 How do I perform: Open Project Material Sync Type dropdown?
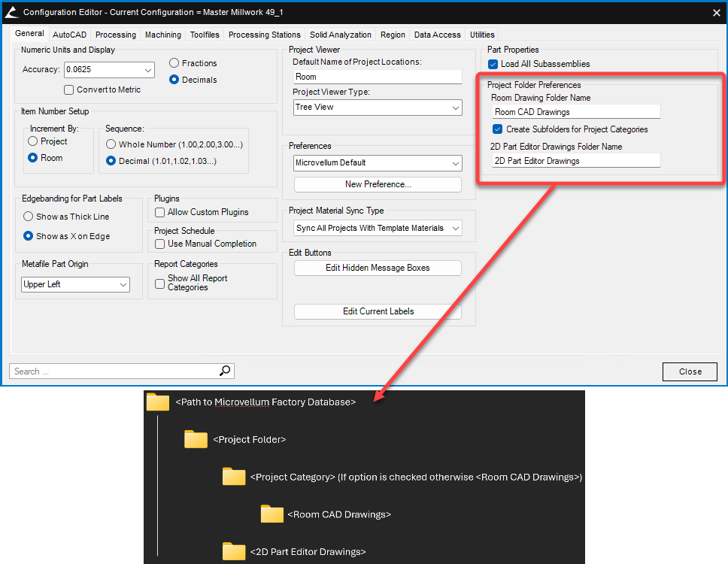[378, 228]
